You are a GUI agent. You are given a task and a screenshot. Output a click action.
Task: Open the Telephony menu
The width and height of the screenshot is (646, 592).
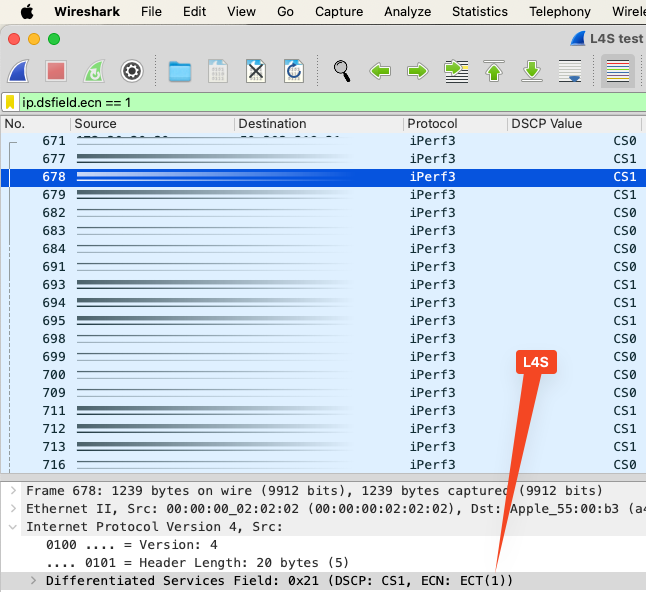click(560, 12)
